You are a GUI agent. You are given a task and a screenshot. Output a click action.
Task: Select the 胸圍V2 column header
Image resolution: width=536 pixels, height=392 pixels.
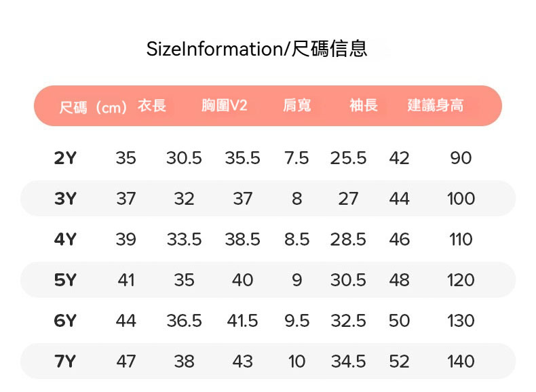[224, 106]
